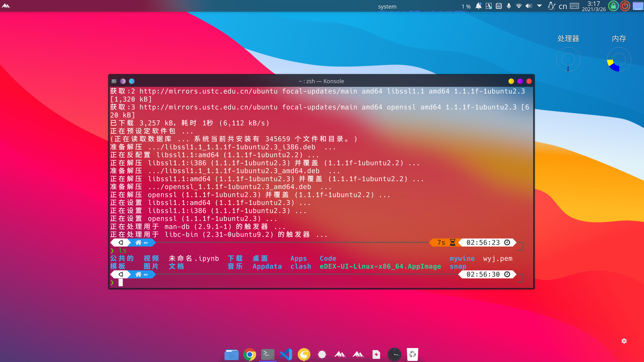The width and height of the screenshot is (644, 362).
Task: Click the '公共的' directory name in ls output
Action: [122, 258]
